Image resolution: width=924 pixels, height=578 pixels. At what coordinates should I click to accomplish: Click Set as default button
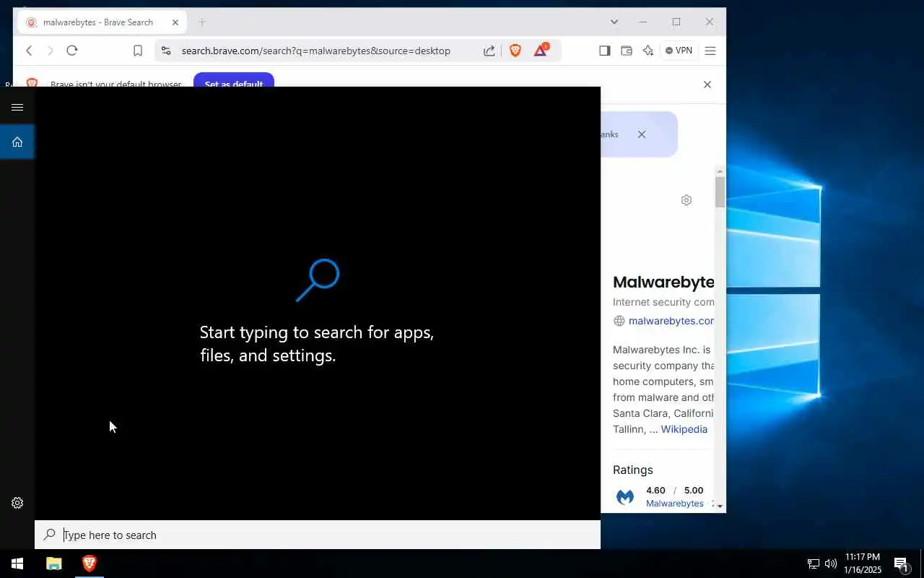[x=234, y=81]
